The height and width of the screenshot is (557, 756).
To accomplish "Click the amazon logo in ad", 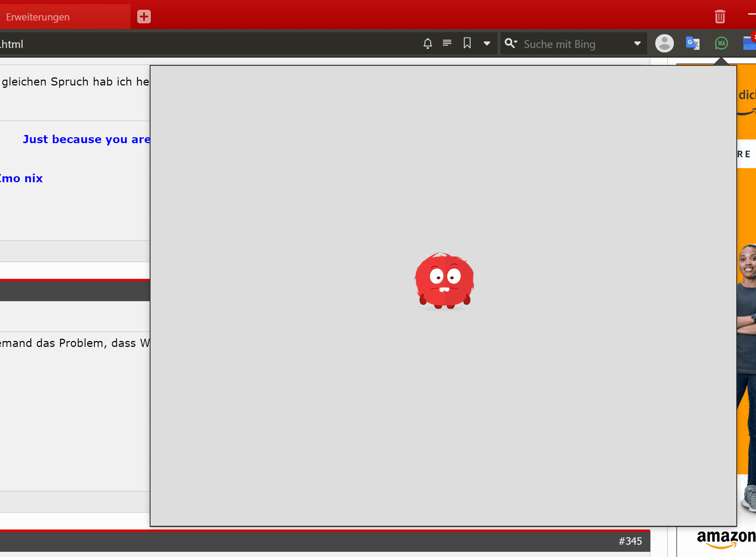I will (x=726, y=538).
